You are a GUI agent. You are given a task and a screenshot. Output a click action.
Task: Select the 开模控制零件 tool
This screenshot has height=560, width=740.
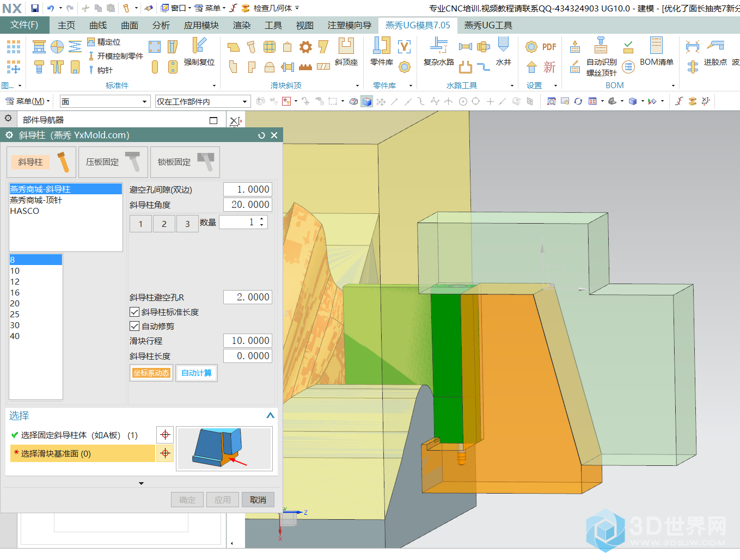pos(115,56)
